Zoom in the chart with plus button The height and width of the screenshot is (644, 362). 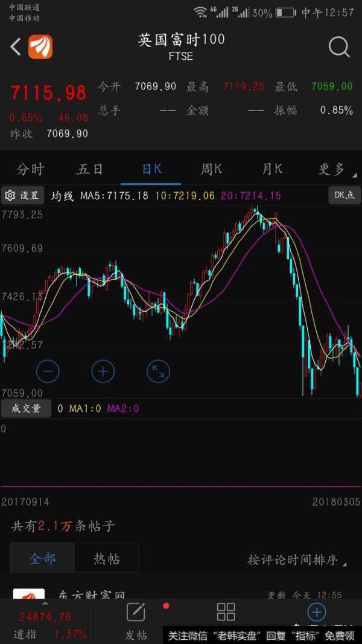click(x=103, y=372)
